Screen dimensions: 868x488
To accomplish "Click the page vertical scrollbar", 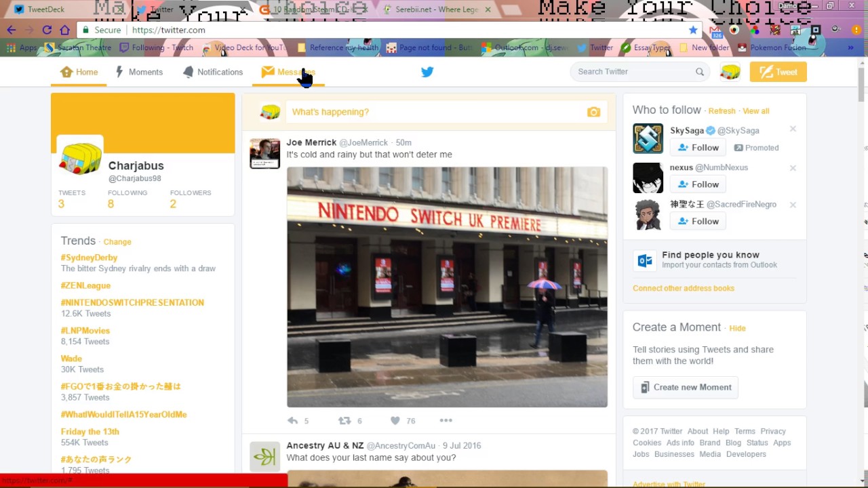I will pyautogui.click(x=862, y=85).
